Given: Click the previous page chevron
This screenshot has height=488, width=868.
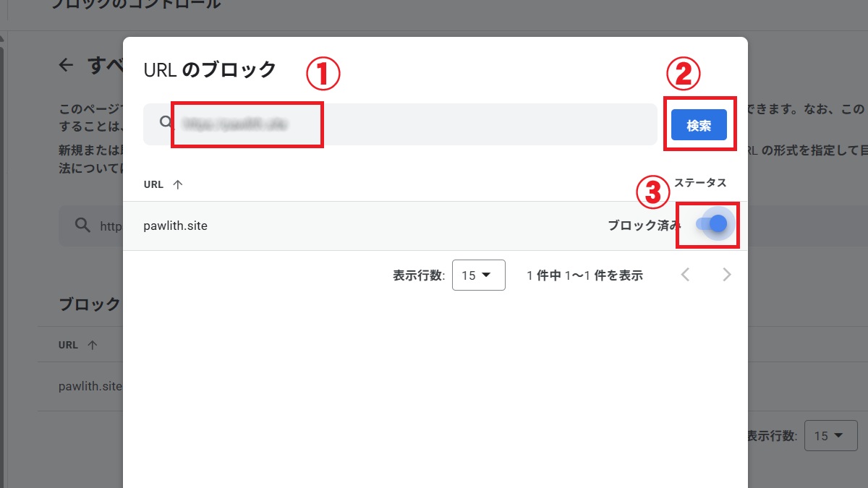Looking at the screenshot, I should coord(685,275).
